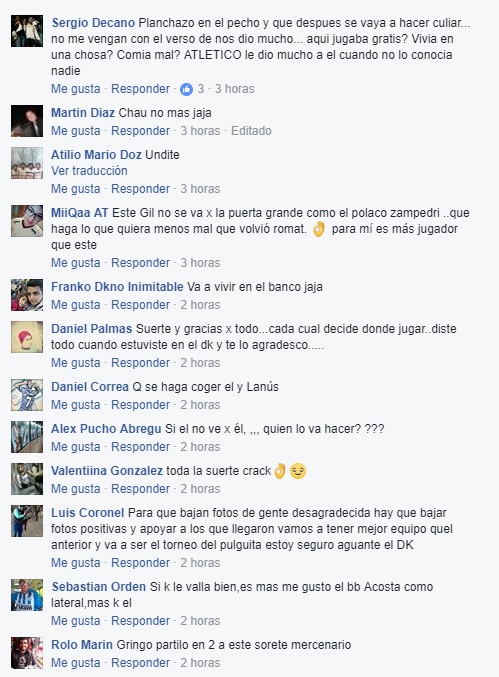Like Martin Diaz's comment with Me gusta
Image resolution: width=499 pixels, height=677 pixels.
(76, 131)
